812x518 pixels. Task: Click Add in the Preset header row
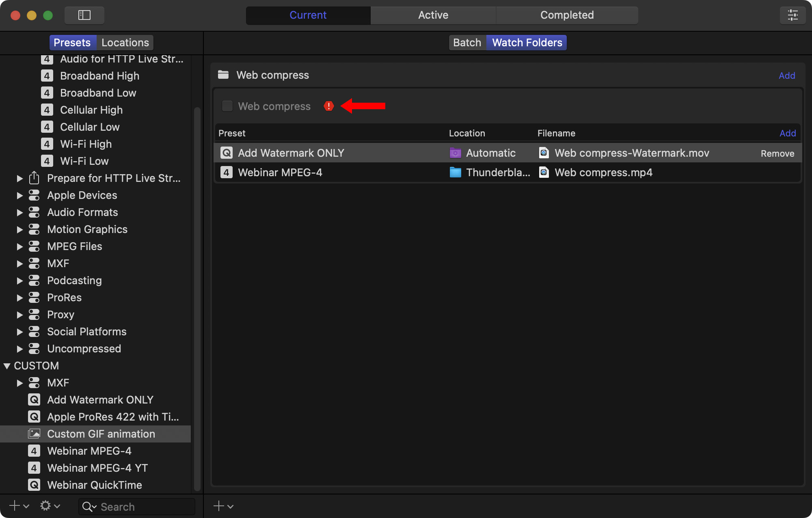click(x=787, y=133)
